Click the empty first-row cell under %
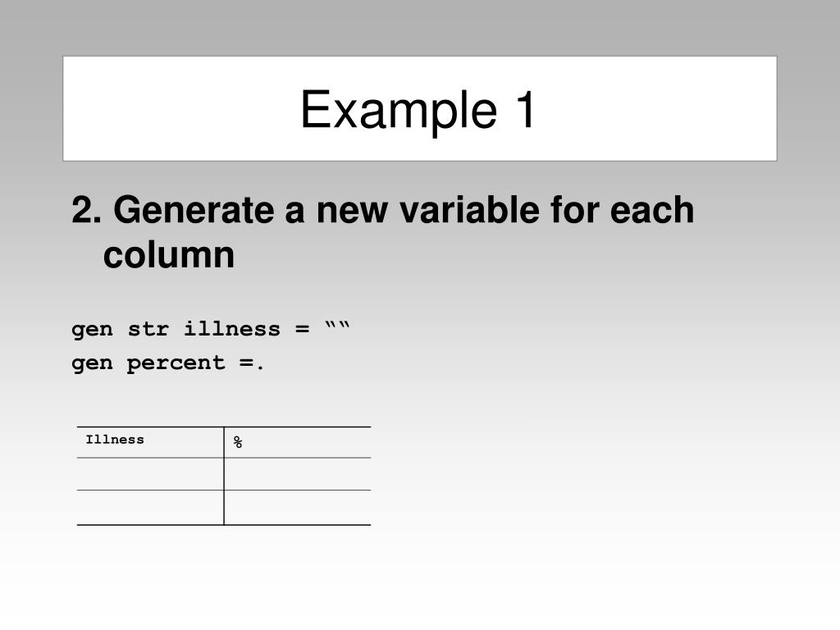This screenshot has height=630, width=840. pyautogui.click(x=297, y=474)
